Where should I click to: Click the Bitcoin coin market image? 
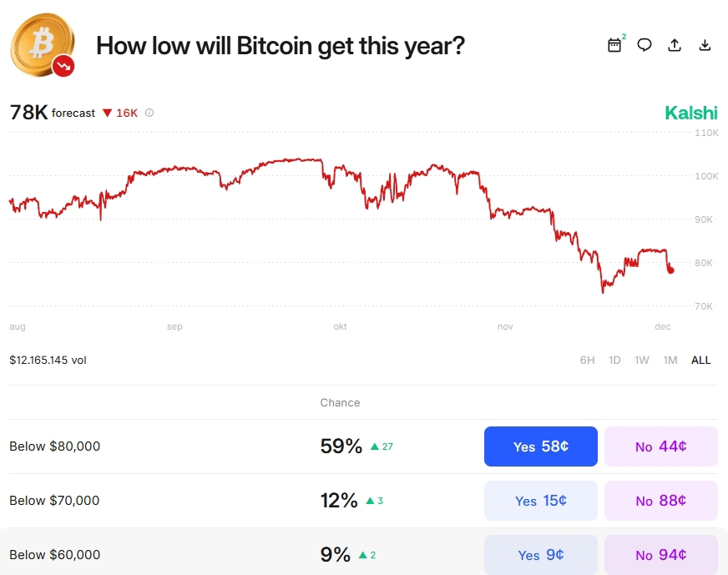click(40, 42)
